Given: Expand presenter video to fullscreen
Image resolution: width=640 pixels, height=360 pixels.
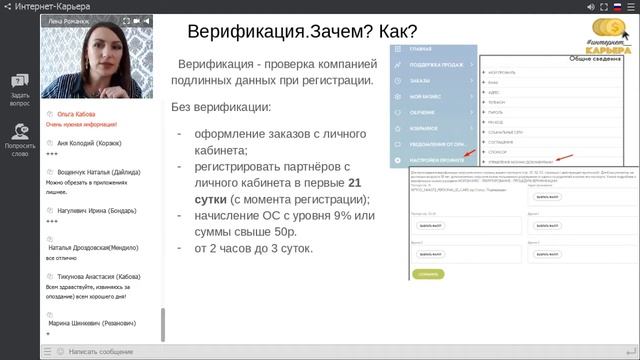Looking at the screenshot, I should 126,21.
